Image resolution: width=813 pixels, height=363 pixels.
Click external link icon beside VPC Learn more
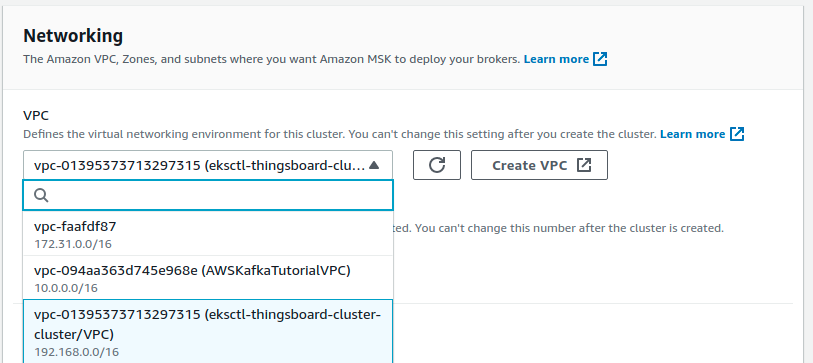click(737, 134)
